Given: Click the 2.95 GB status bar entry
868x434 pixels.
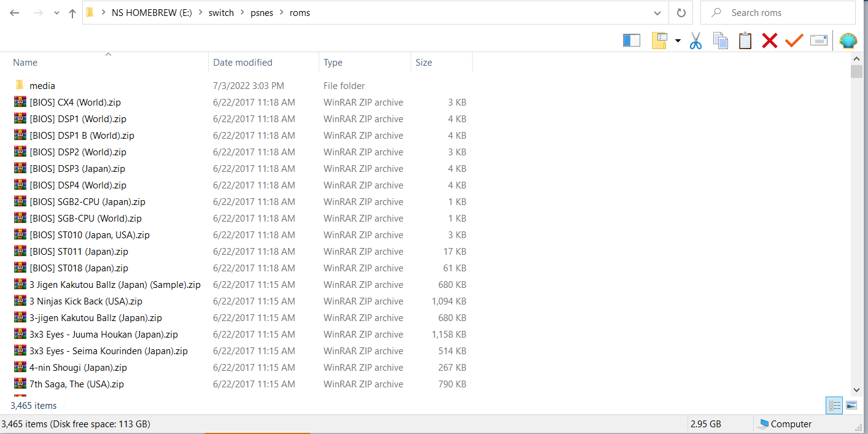Looking at the screenshot, I should [x=706, y=424].
